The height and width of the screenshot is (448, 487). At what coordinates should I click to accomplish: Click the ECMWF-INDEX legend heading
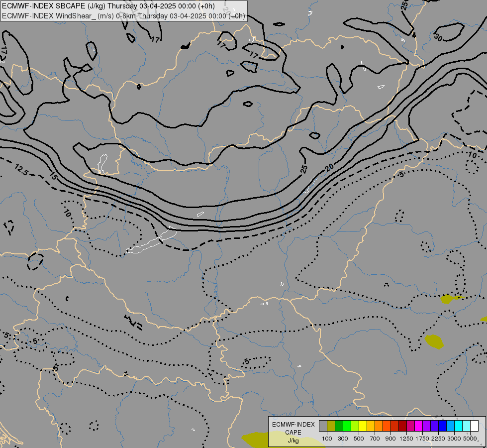(293, 425)
